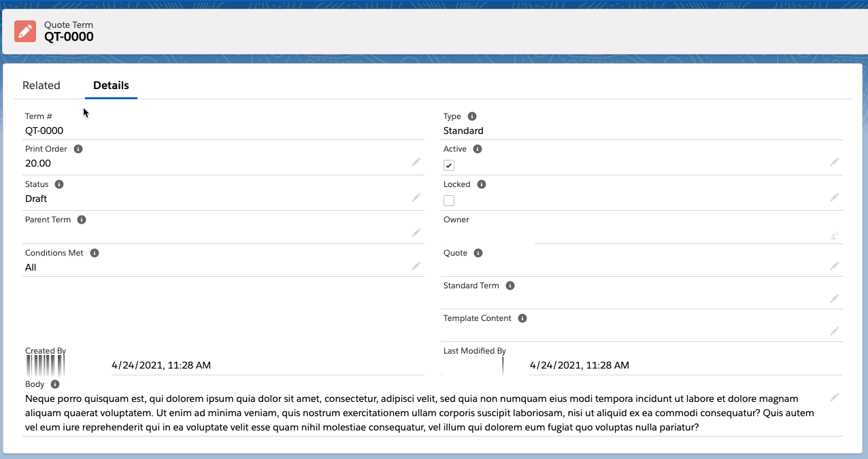The image size is (868, 459).
Task: Edit Print Order using pencil icon
Action: coord(416,163)
